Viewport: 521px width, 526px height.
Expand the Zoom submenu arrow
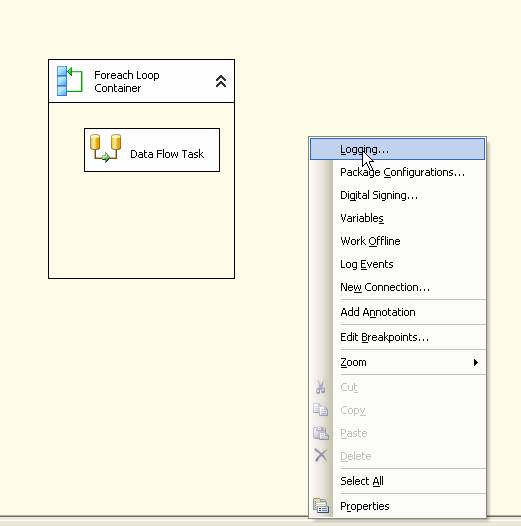coord(475,362)
